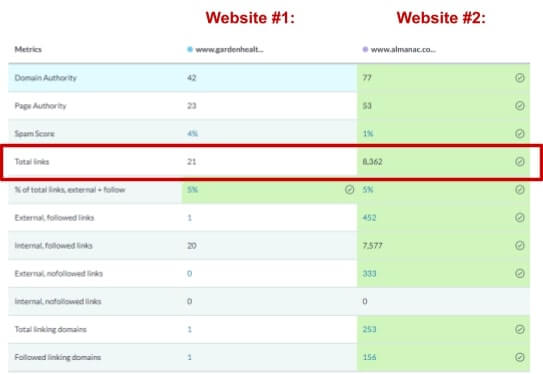
Task: Click the checkmark in Total linking domains row
Action: pos(519,329)
